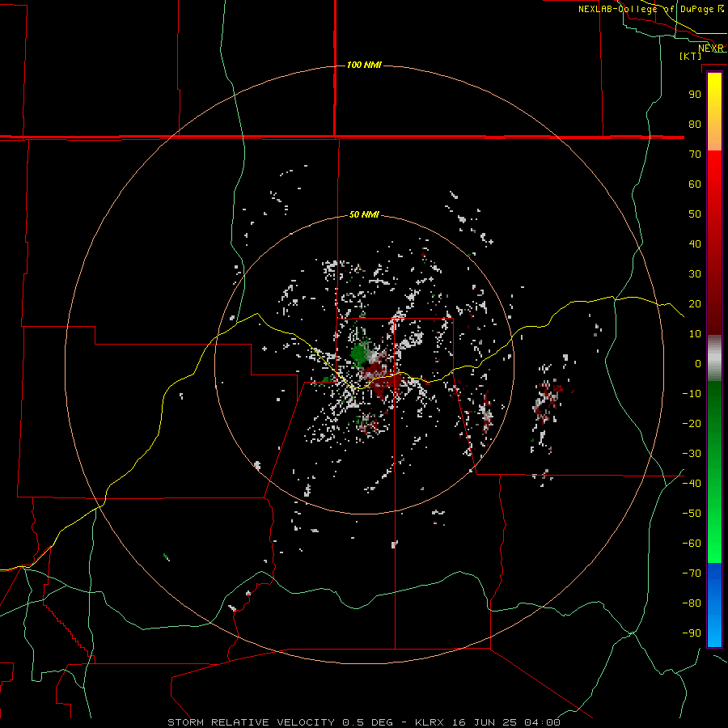728x728 pixels.
Task: Click the 50 NMI range ring label
Action: tap(364, 214)
